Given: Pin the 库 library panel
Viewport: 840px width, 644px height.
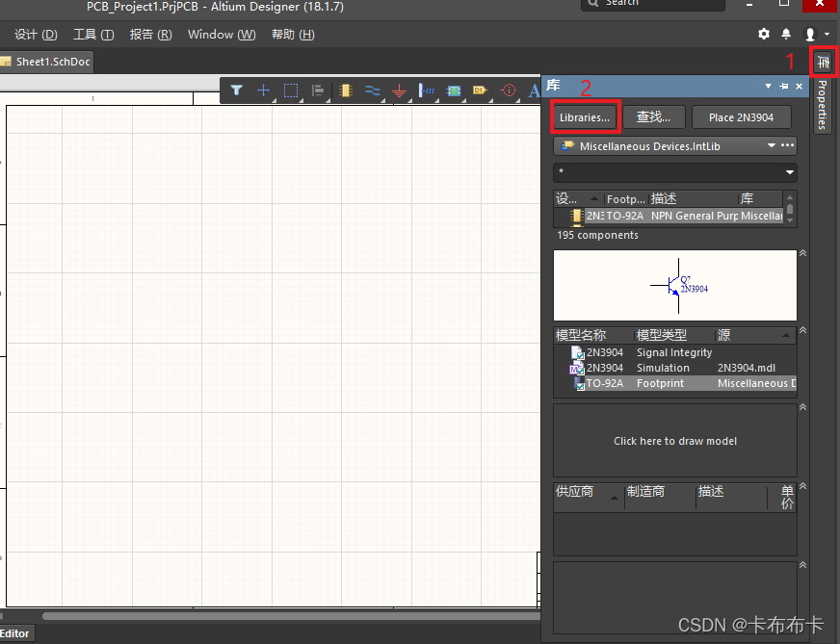Looking at the screenshot, I should 784,86.
